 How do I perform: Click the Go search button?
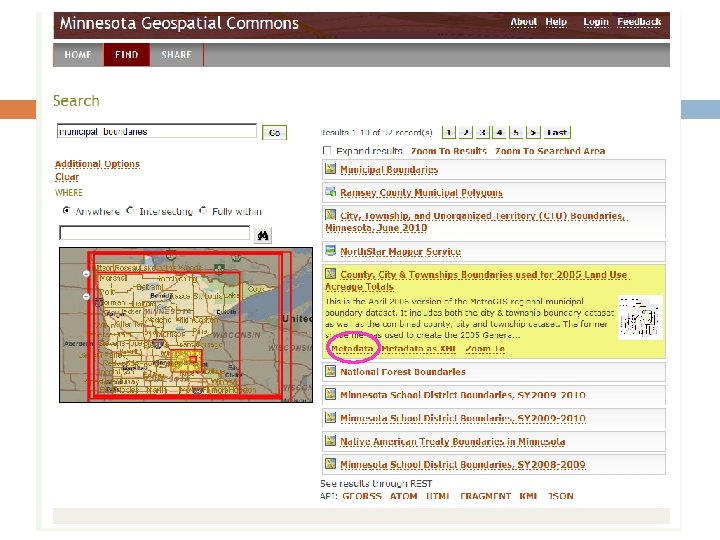pyautogui.click(x=275, y=133)
